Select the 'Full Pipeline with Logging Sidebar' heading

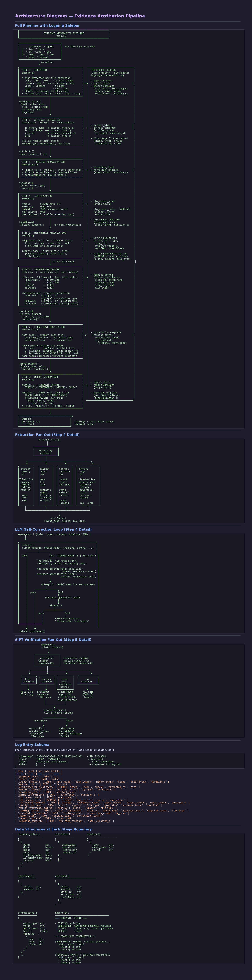coord(47,25)
